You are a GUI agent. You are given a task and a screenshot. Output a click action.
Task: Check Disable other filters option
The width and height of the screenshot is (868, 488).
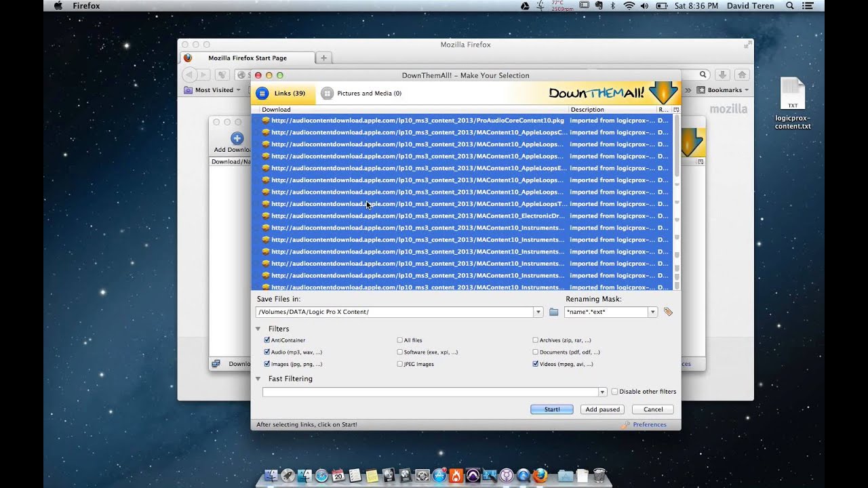tap(614, 392)
